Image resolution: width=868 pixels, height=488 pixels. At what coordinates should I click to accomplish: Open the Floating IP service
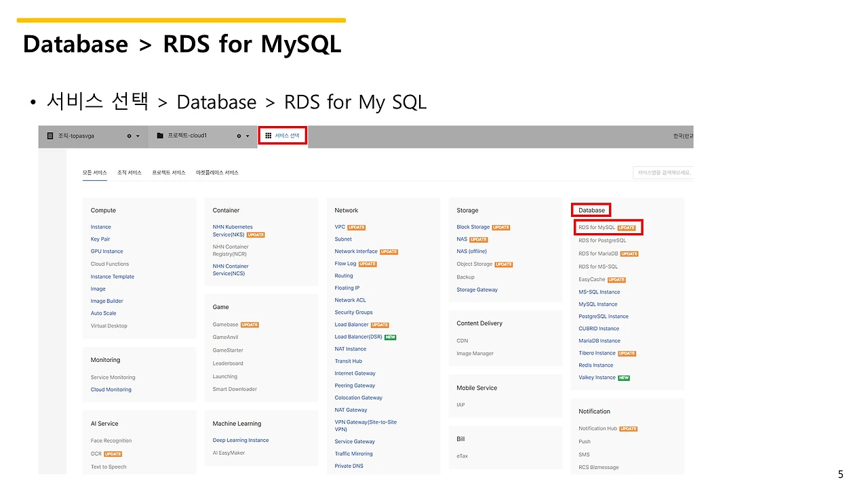point(347,288)
